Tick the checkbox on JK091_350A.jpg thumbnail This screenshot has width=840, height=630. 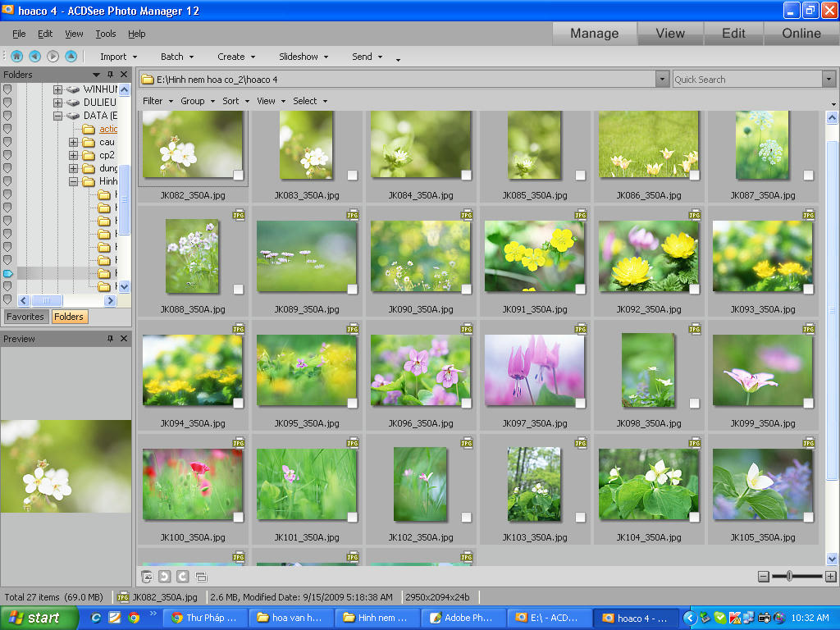tap(580, 289)
